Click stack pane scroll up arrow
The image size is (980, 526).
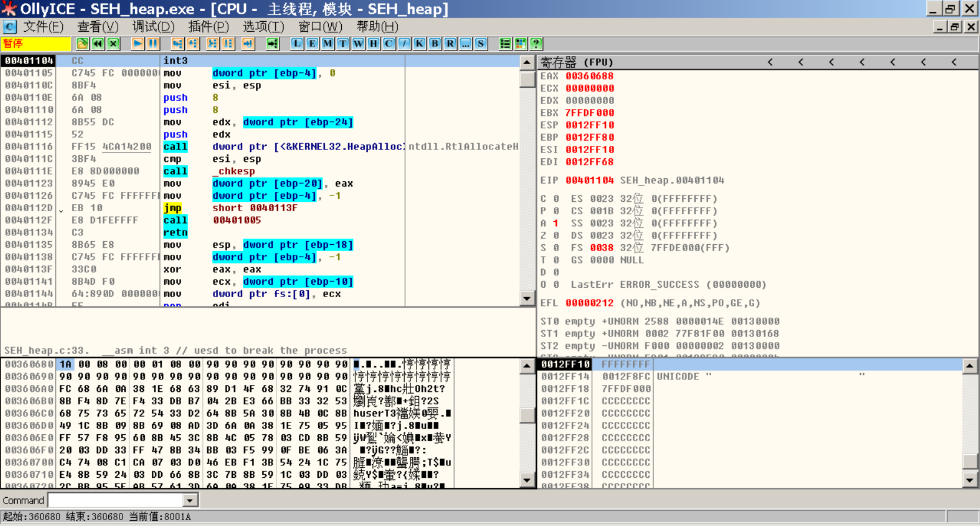tap(970, 366)
